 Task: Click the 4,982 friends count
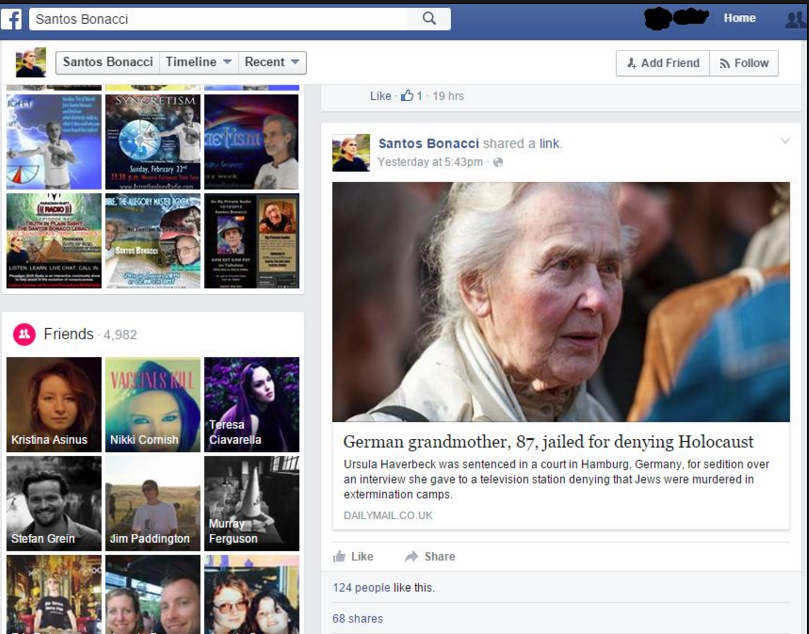click(x=120, y=335)
